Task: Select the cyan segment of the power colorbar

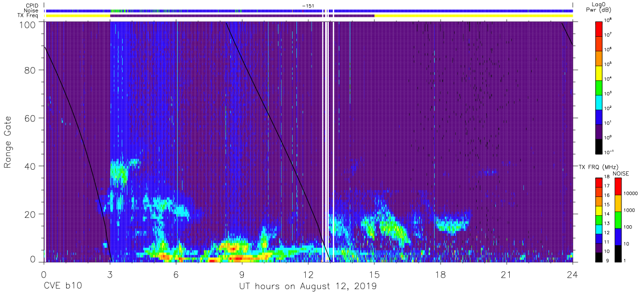Action: click(x=599, y=102)
